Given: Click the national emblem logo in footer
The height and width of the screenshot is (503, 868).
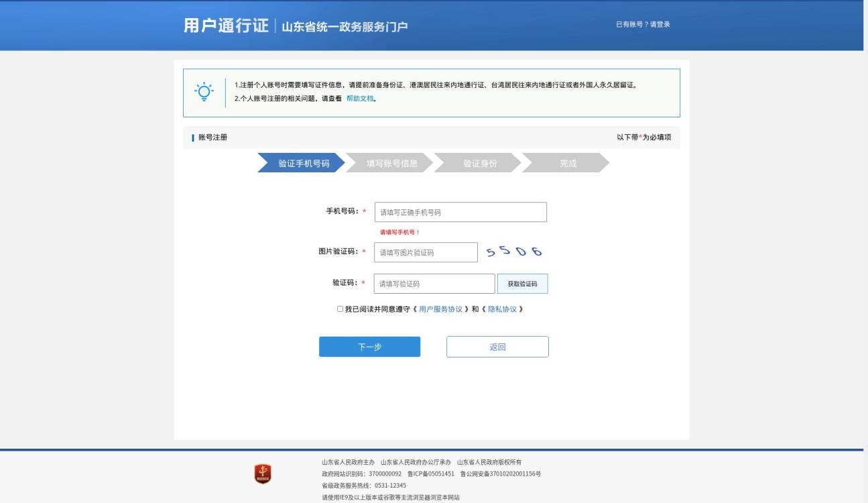Looking at the screenshot, I should (262, 473).
